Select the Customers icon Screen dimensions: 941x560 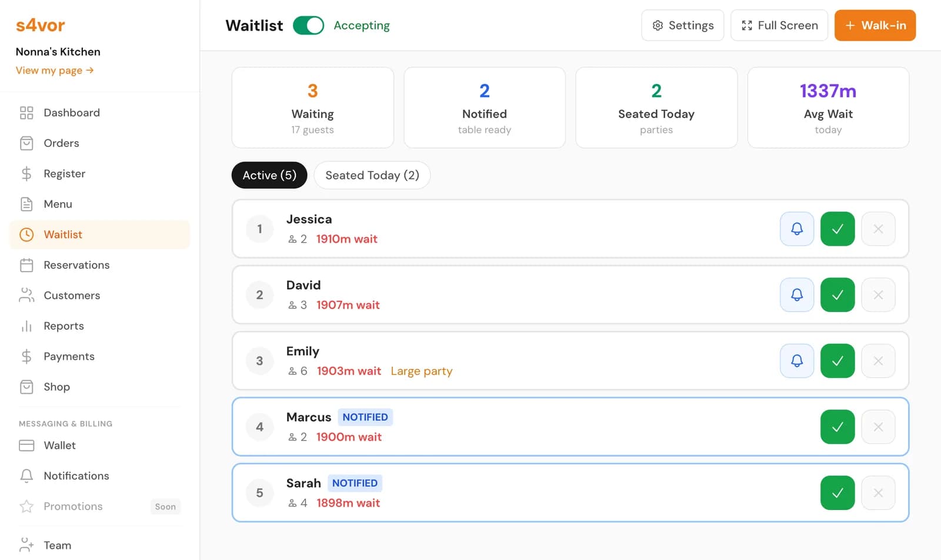pos(26,296)
